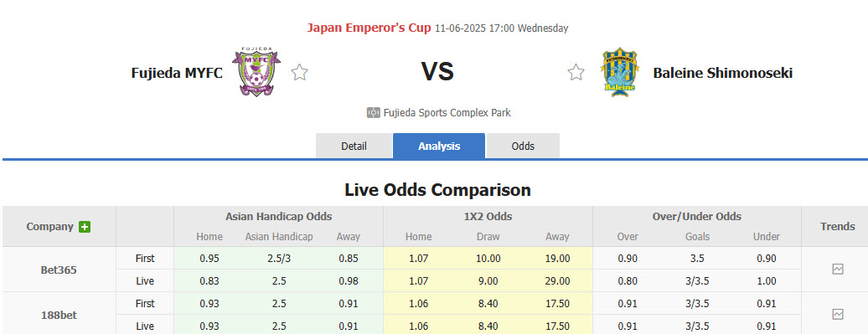Open the Japan Emperor's Cup league link
This screenshot has width=868, height=334.
click(x=369, y=28)
